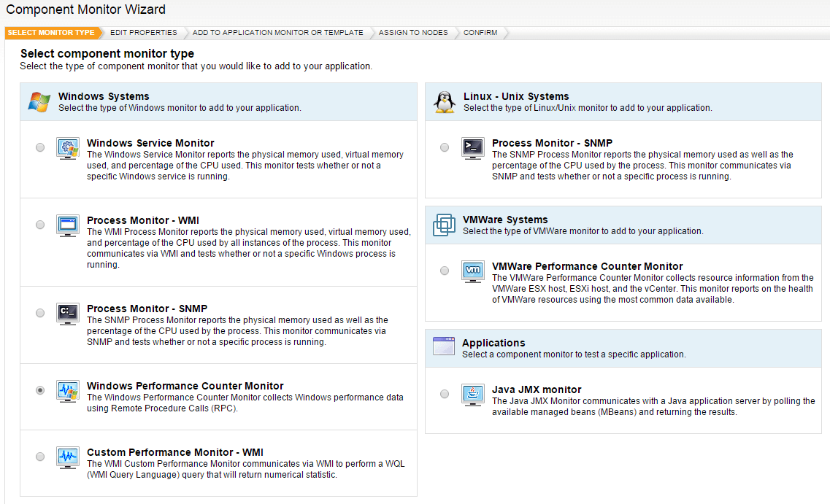Switch to the EDIT PROPERTIES wizard step
Image resolution: width=830 pixels, height=504 pixels.
pos(143,32)
